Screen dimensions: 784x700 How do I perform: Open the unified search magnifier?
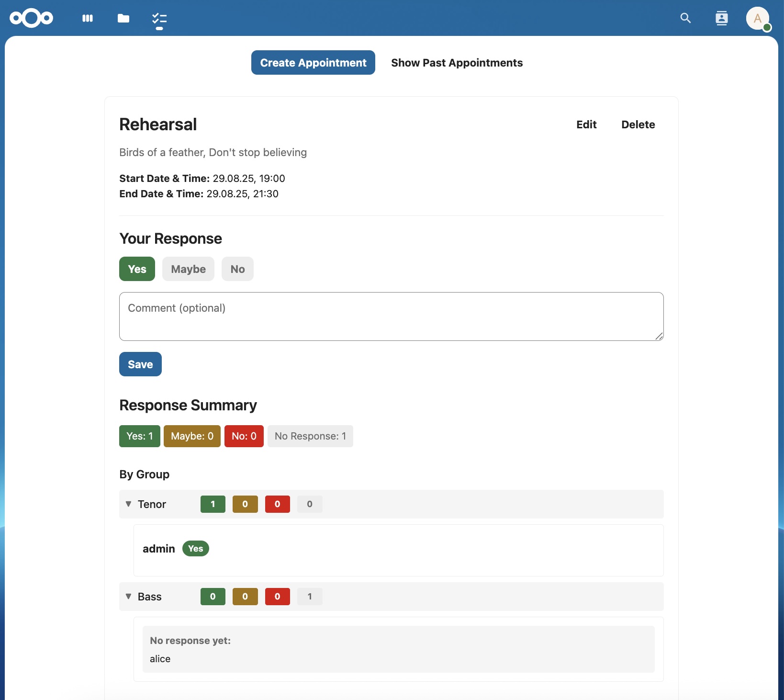[x=685, y=18]
